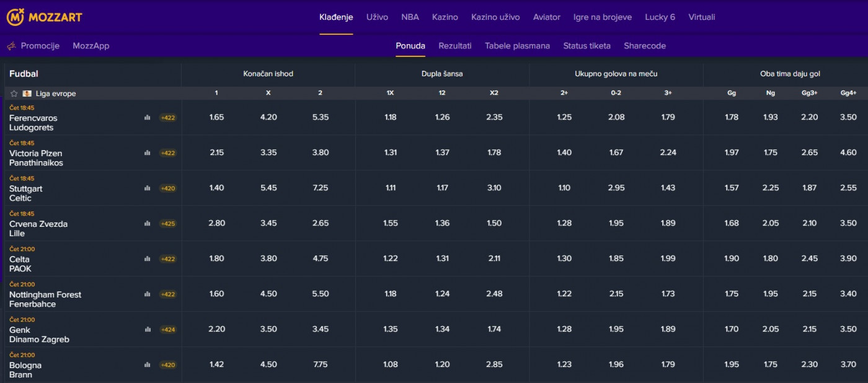The width and height of the screenshot is (868, 383).
Task: Open statistics icon for Ferencvaros vs Ludogorets
Action: pyautogui.click(x=148, y=118)
